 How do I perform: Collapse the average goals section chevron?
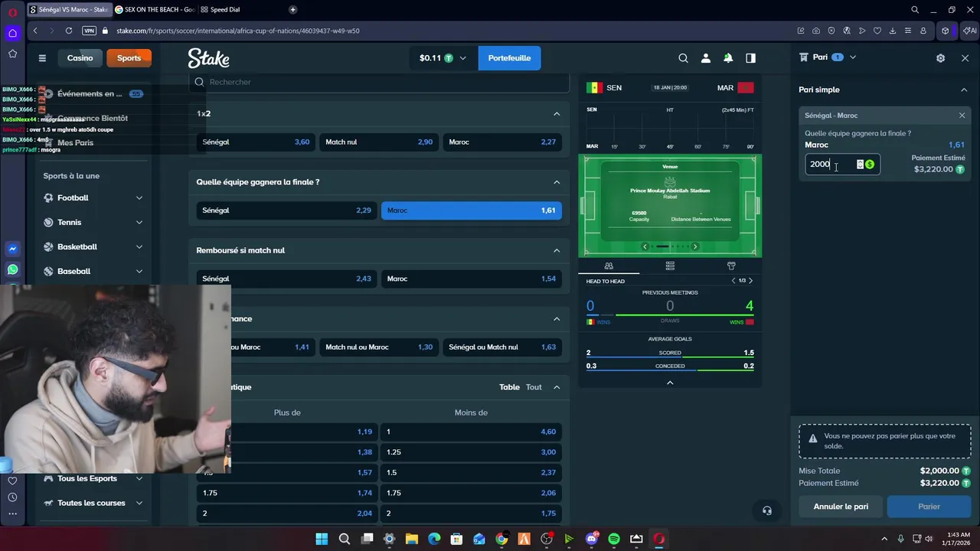(x=670, y=383)
